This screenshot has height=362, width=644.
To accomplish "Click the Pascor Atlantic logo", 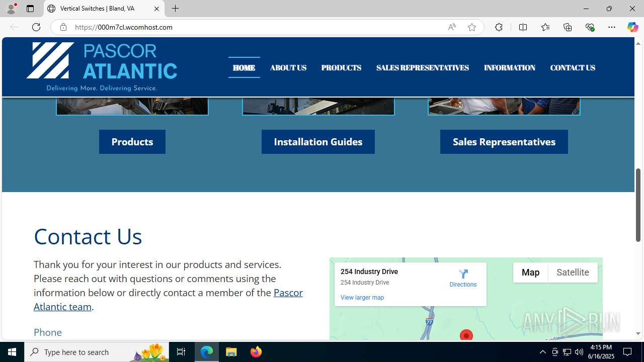I will pyautogui.click(x=102, y=67).
